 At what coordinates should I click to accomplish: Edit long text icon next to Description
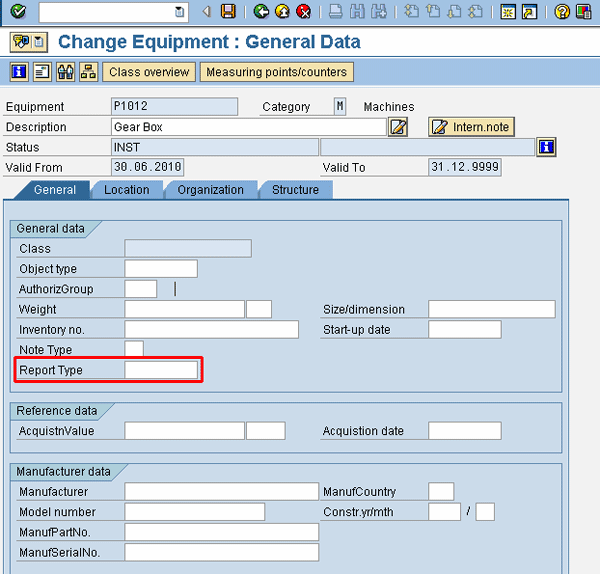pyautogui.click(x=398, y=127)
